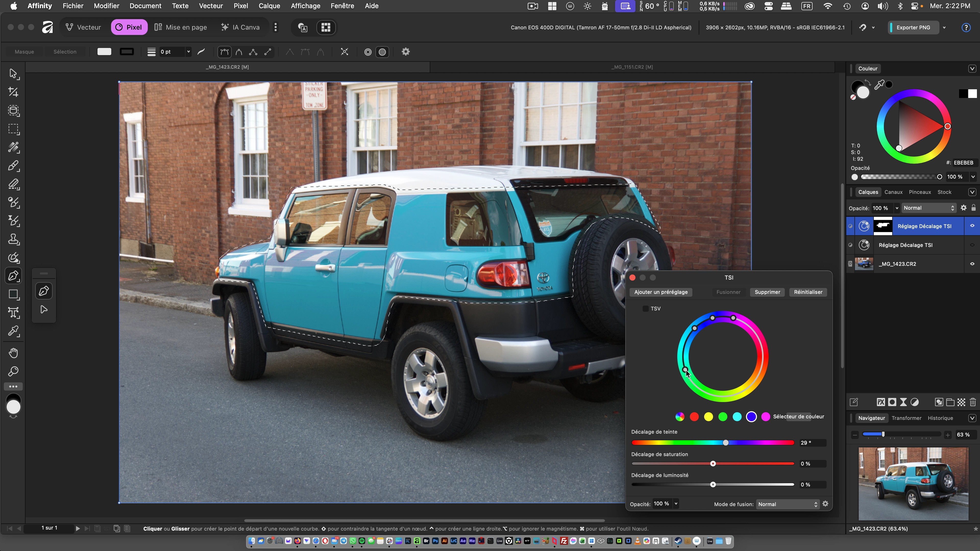Open the layer blend mode Normal dropdown
This screenshot has height=551, width=980.
coord(929,208)
